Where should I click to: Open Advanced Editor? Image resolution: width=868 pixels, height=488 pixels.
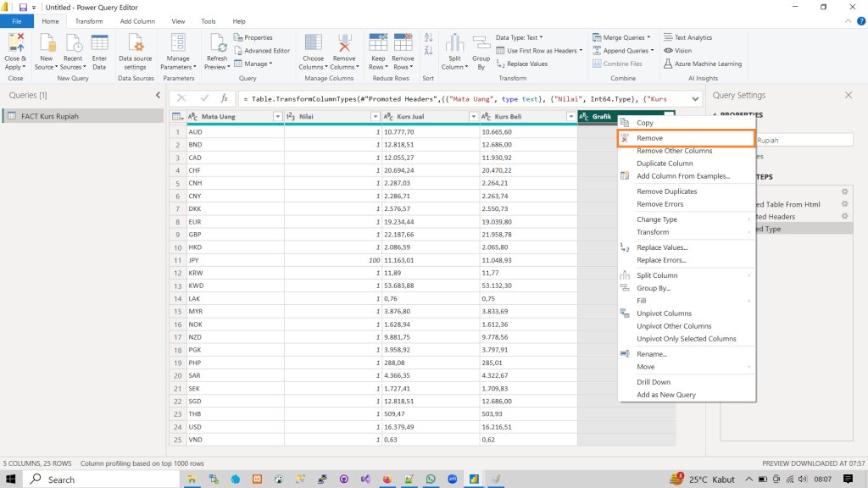(262, 51)
